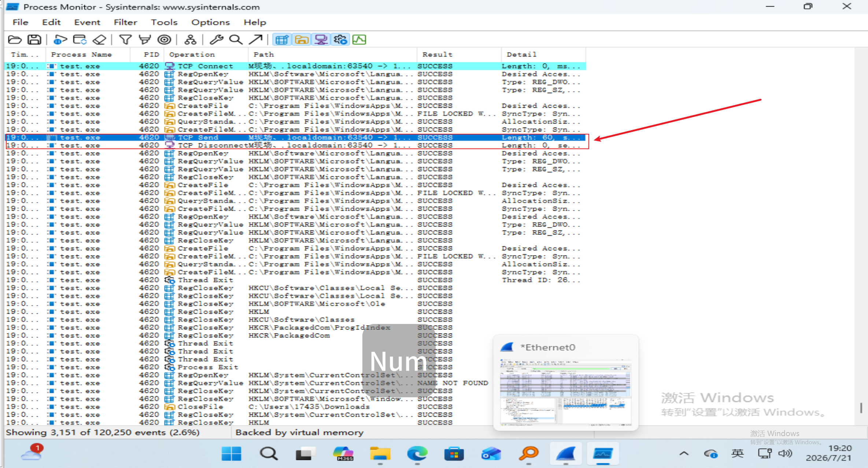Toggle Show Registry Activity
This screenshot has width=868, height=468.
[282, 40]
